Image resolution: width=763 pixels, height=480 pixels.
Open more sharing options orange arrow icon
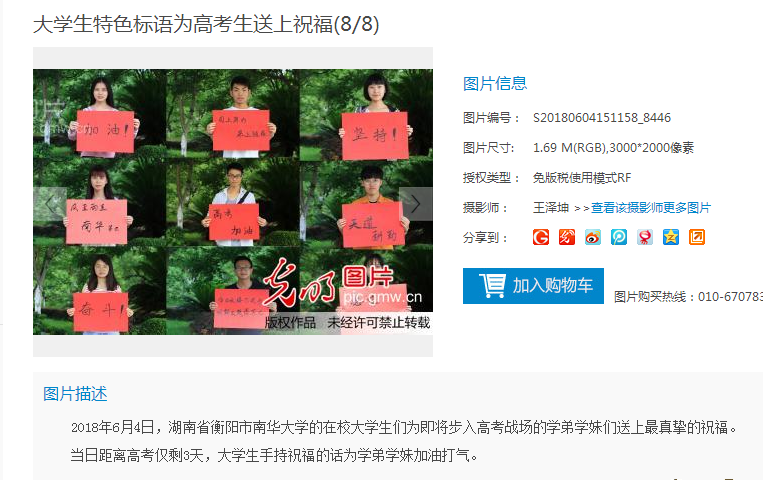click(697, 237)
